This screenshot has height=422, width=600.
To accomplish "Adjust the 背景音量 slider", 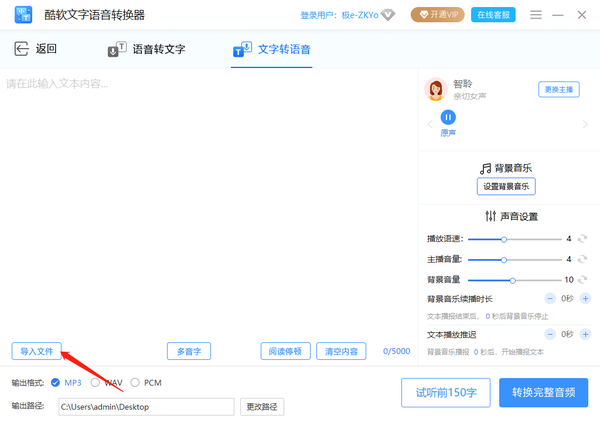I will (515, 280).
